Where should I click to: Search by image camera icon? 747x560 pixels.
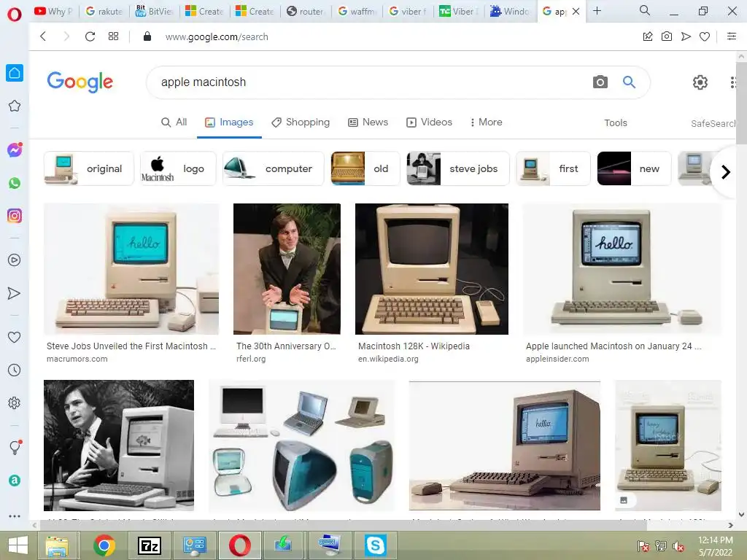point(600,82)
